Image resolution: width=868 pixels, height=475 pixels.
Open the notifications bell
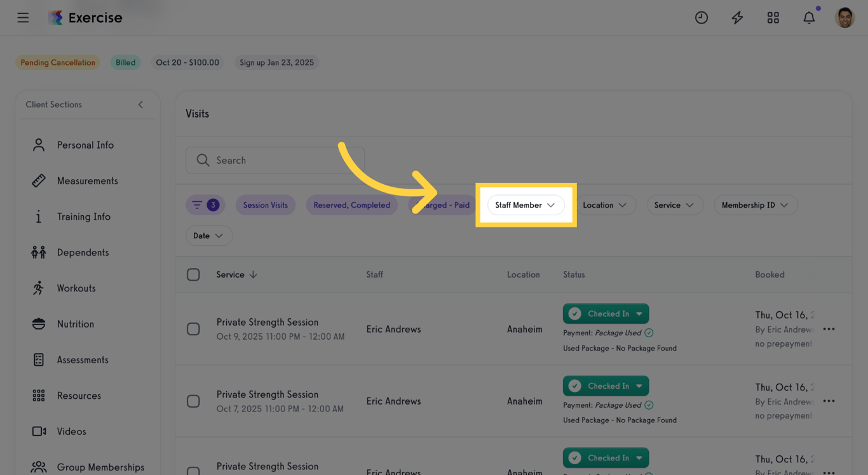(x=809, y=18)
